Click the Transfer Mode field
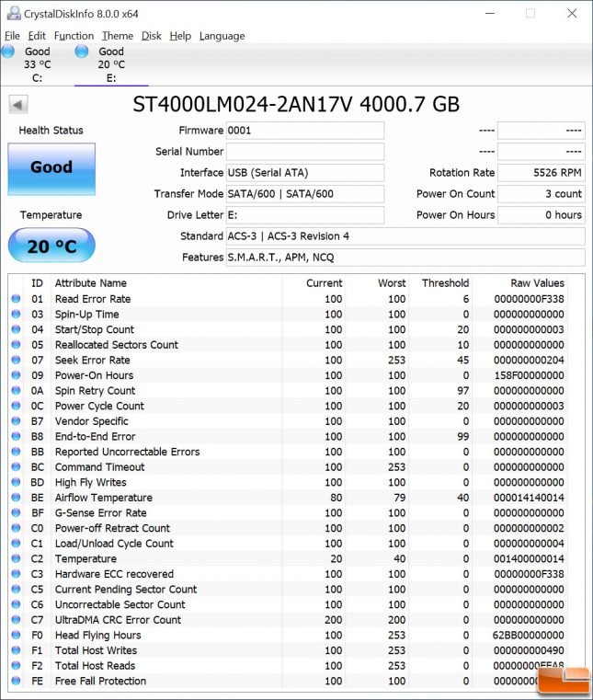 click(x=305, y=194)
